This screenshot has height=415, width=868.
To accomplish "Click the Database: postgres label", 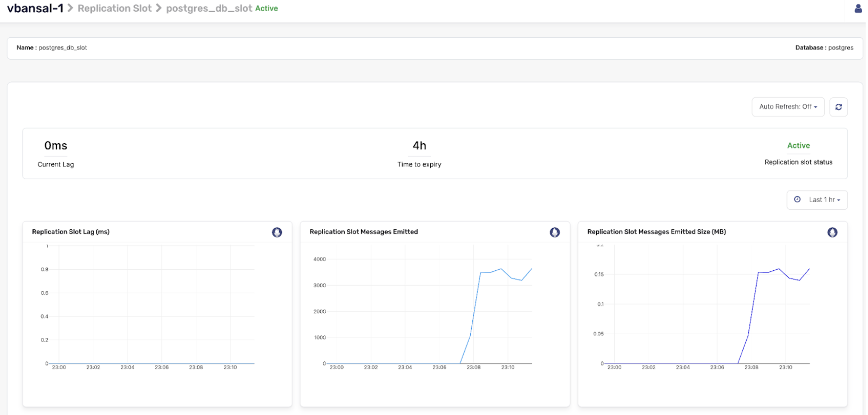I will coord(824,48).
